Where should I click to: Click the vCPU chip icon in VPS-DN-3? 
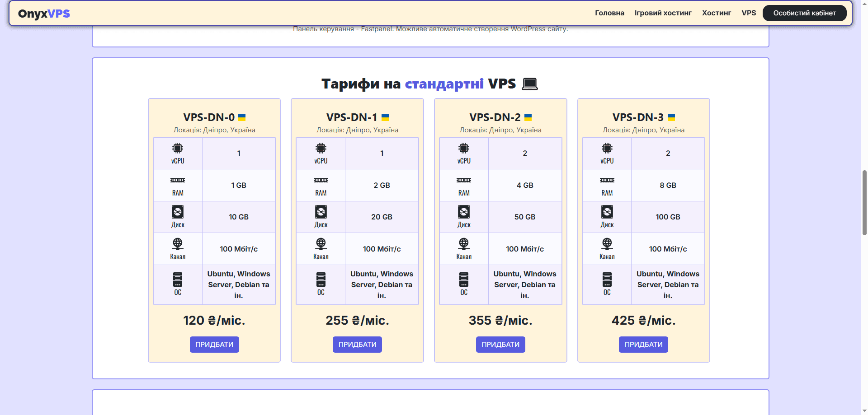click(607, 149)
